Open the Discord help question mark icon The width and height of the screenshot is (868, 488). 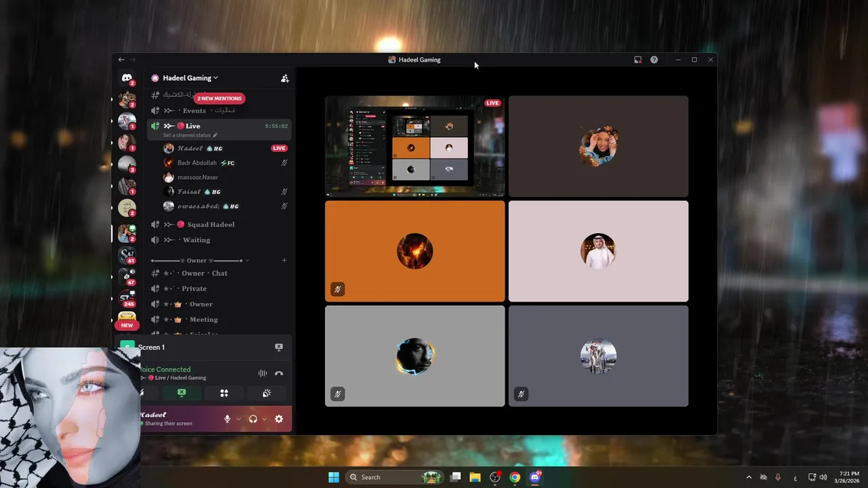tap(654, 60)
